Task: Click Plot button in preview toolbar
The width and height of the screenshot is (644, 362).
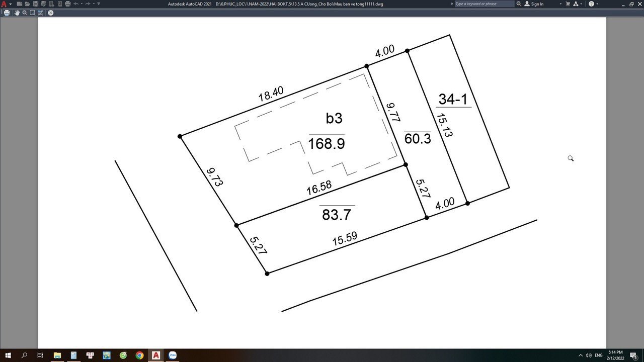Action: (x=7, y=13)
